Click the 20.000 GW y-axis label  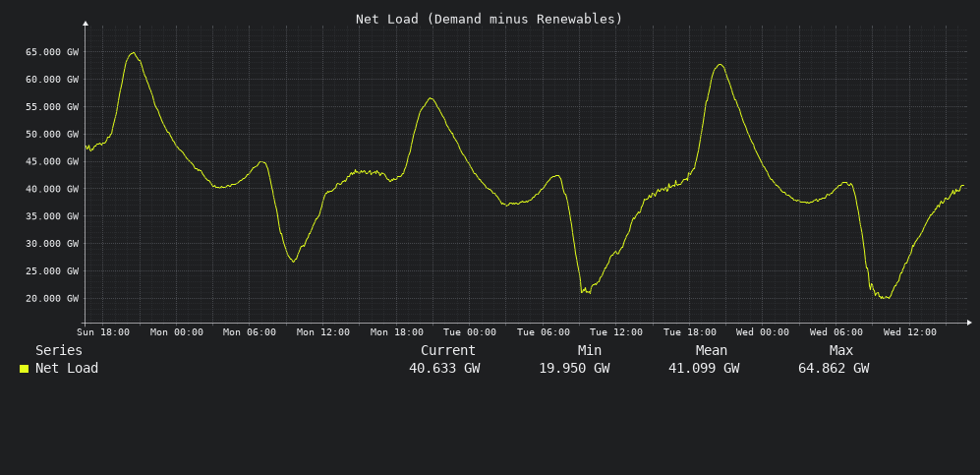pyautogui.click(x=52, y=299)
